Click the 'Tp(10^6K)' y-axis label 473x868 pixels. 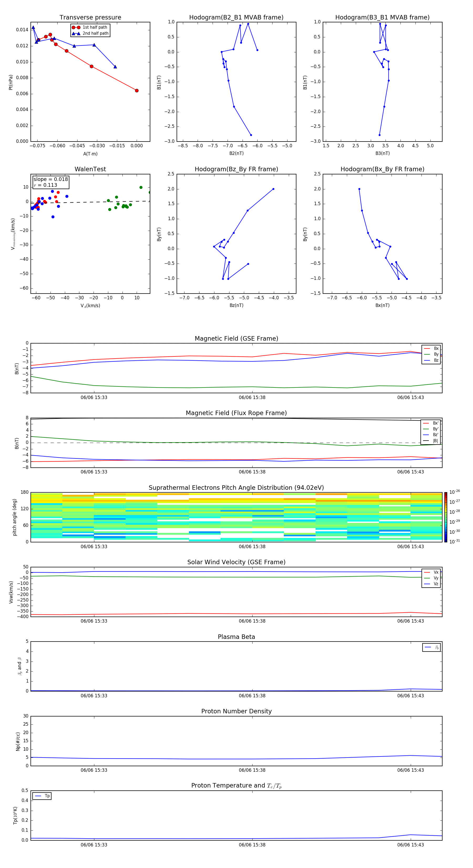point(15,815)
